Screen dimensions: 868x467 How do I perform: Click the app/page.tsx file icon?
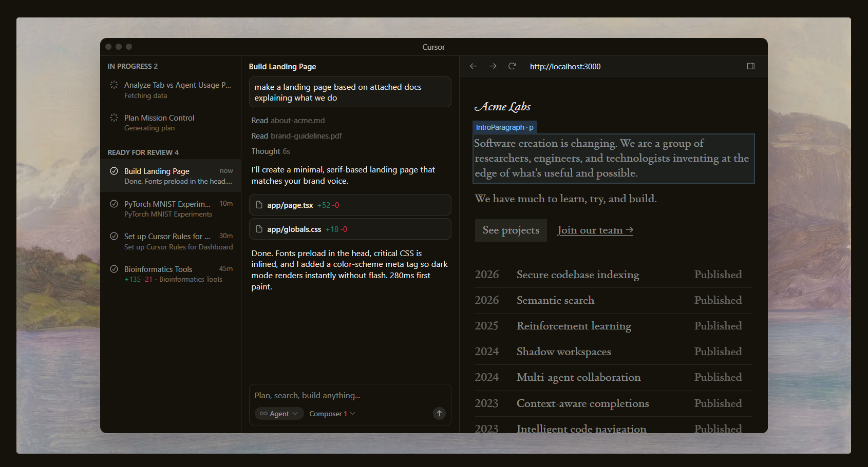click(258, 205)
